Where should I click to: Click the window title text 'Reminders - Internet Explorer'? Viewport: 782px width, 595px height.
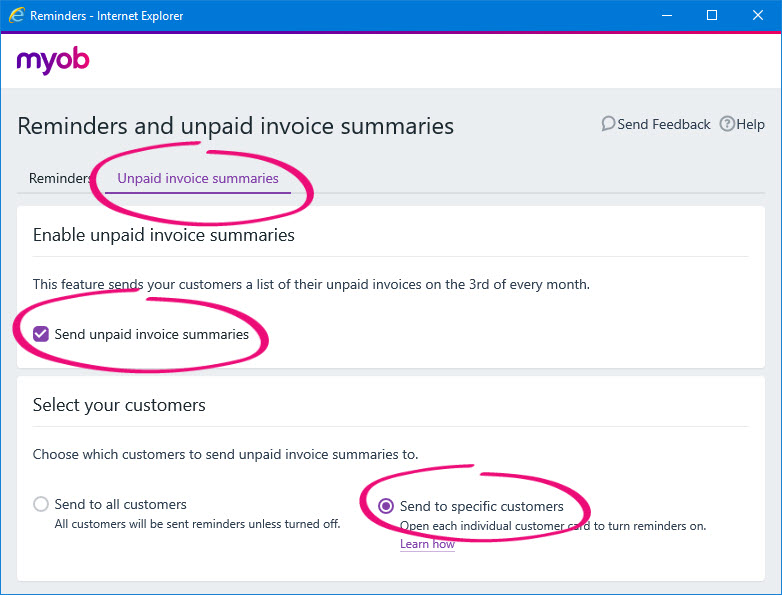[107, 16]
